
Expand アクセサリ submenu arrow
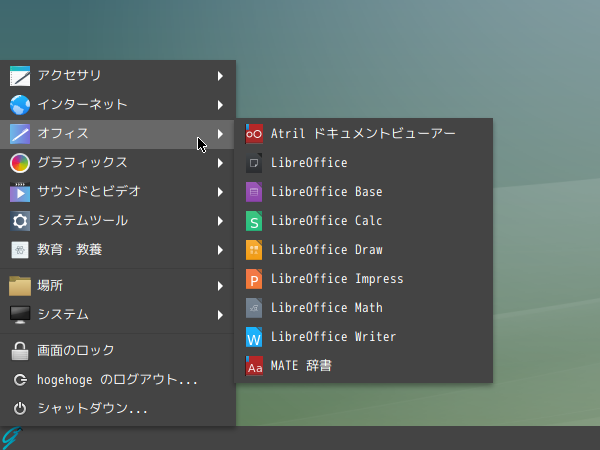coord(220,76)
